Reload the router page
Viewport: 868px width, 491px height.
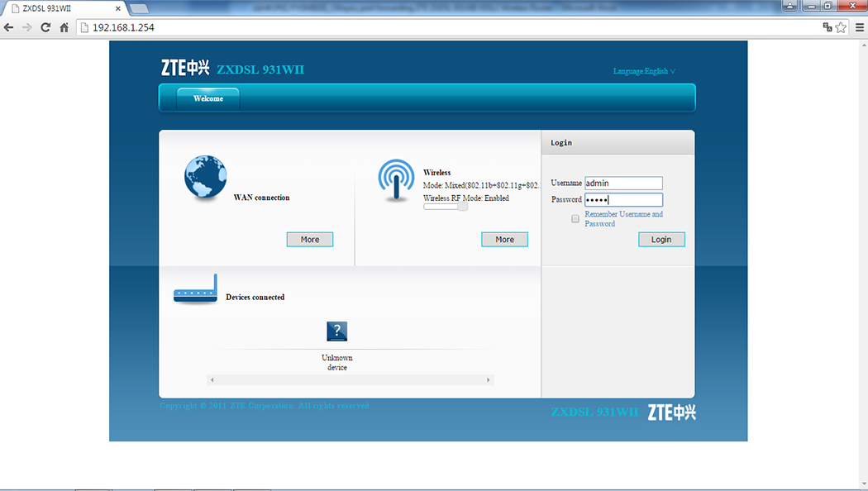(x=45, y=27)
